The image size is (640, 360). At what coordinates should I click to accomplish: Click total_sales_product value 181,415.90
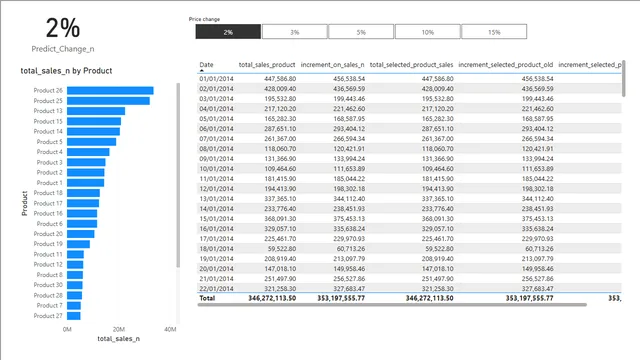[280, 179]
